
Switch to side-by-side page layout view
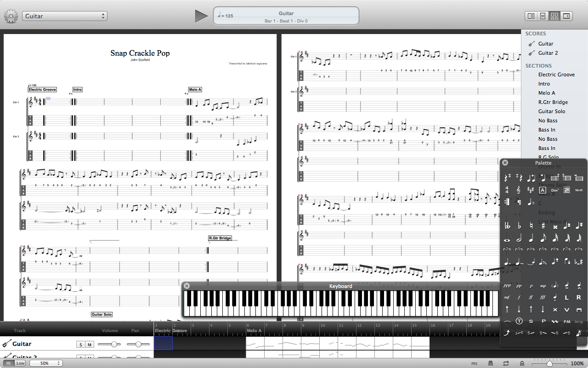pos(531,16)
